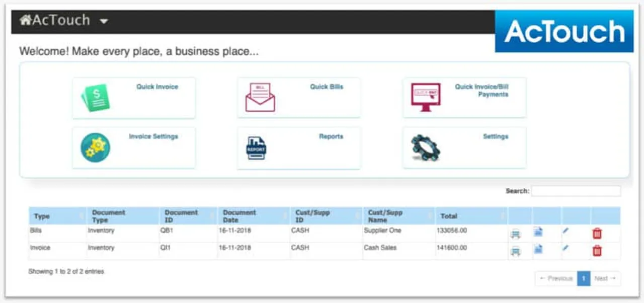Sort by Cust/Supp Name column header
The image size is (644, 303).
[399, 216]
